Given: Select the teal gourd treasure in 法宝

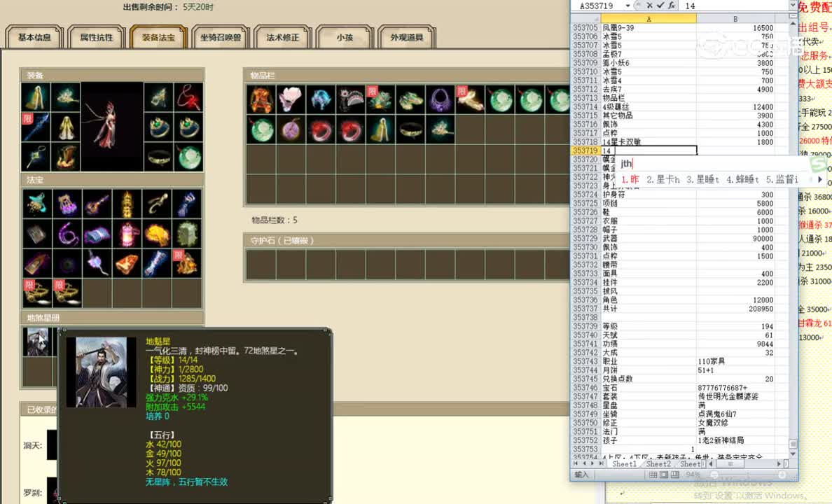Looking at the screenshot, I should click(x=36, y=204).
